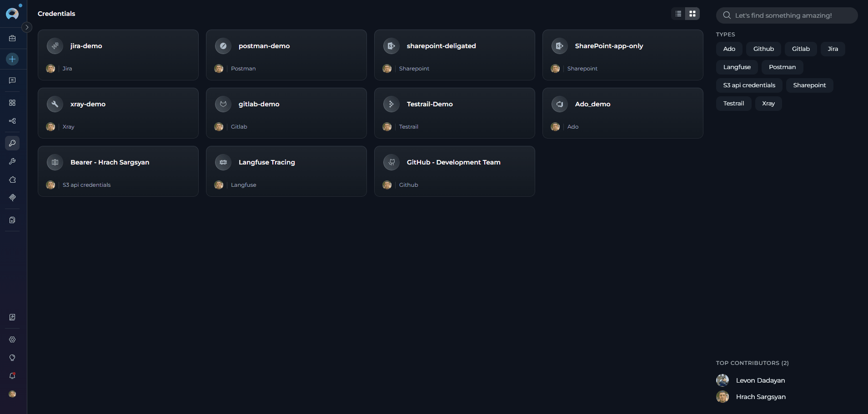Open the settings gear icon in sidebar
The image size is (868, 414).
[x=12, y=339]
